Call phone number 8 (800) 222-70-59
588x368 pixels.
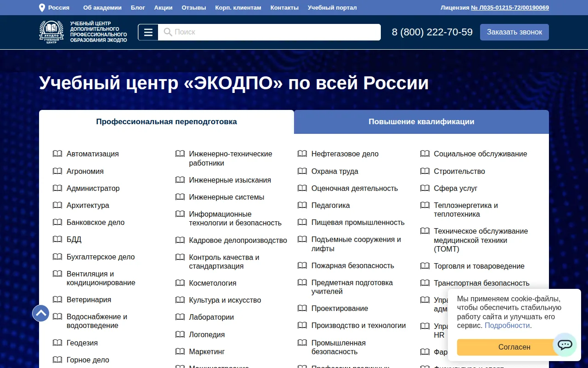(x=432, y=32)
